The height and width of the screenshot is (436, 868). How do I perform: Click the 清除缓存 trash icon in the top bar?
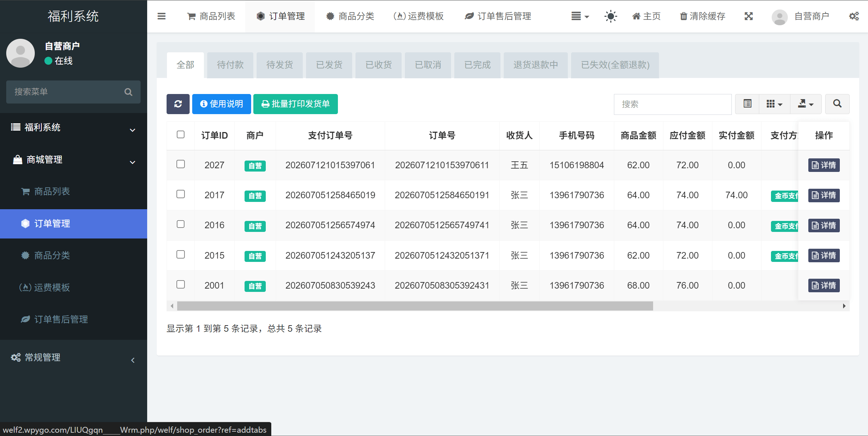tap(683, 16)
